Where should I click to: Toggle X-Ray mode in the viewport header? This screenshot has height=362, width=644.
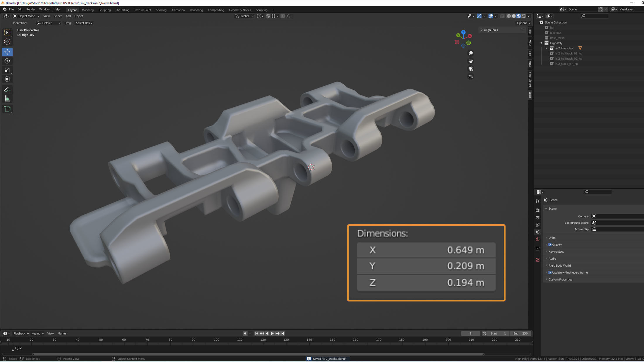point(503,16)
